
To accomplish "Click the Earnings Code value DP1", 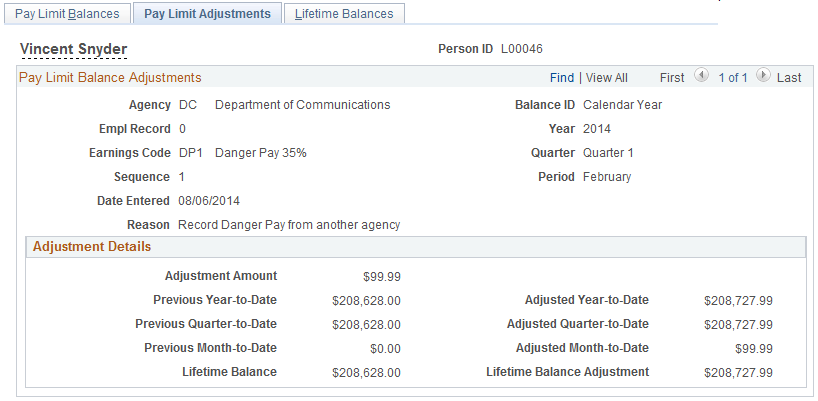I will pos(190,153).
